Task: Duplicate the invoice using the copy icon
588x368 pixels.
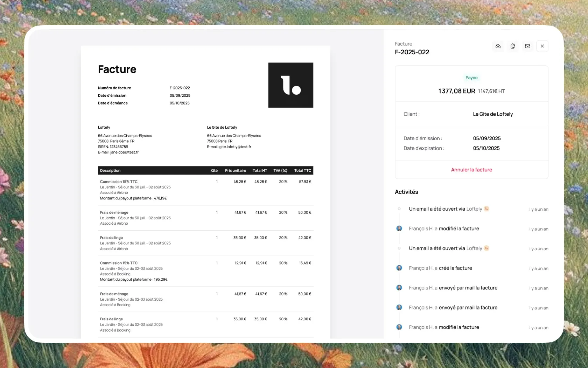Action: 513,46
